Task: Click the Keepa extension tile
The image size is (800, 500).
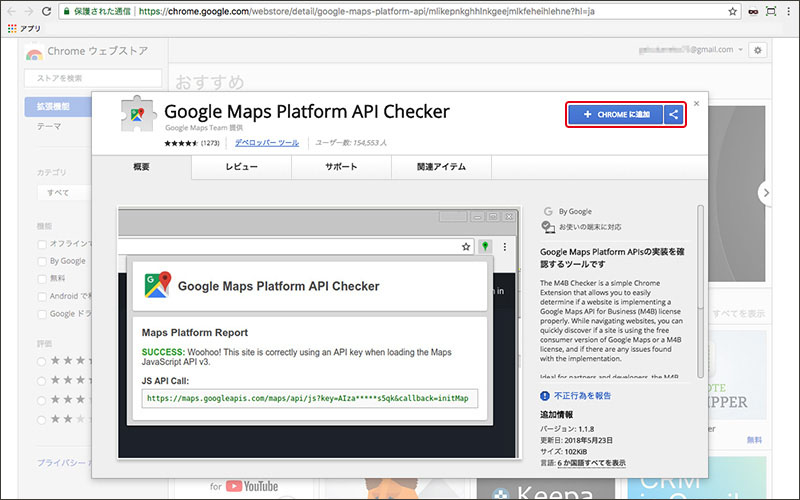Action: [545, 489]
